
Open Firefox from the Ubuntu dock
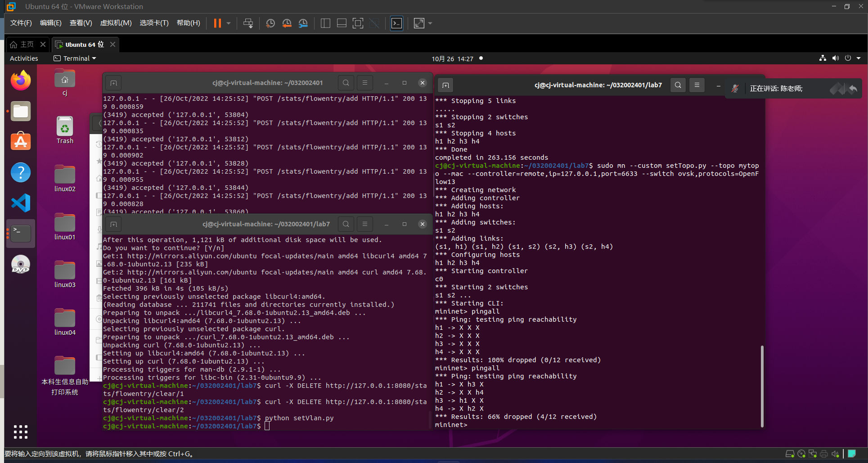click(x=21, y=81)
